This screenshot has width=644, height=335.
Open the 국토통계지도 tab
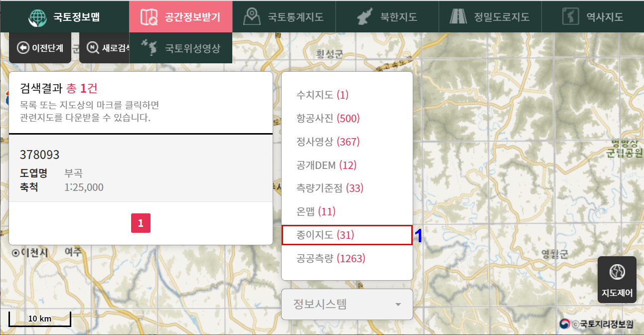click(x=284, y=16)
